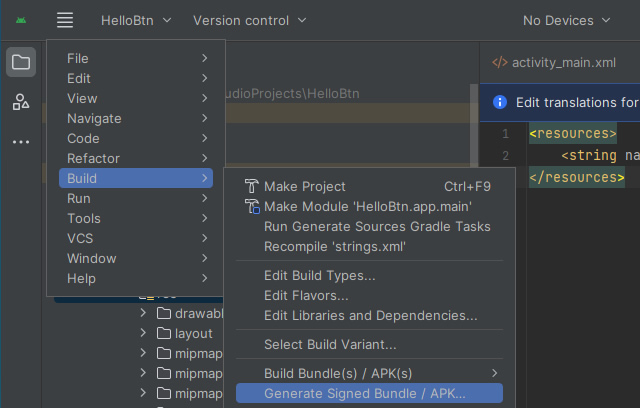640x408 pixels.
Task: Click the info icon in translations banner
Action: click(500, 102)
